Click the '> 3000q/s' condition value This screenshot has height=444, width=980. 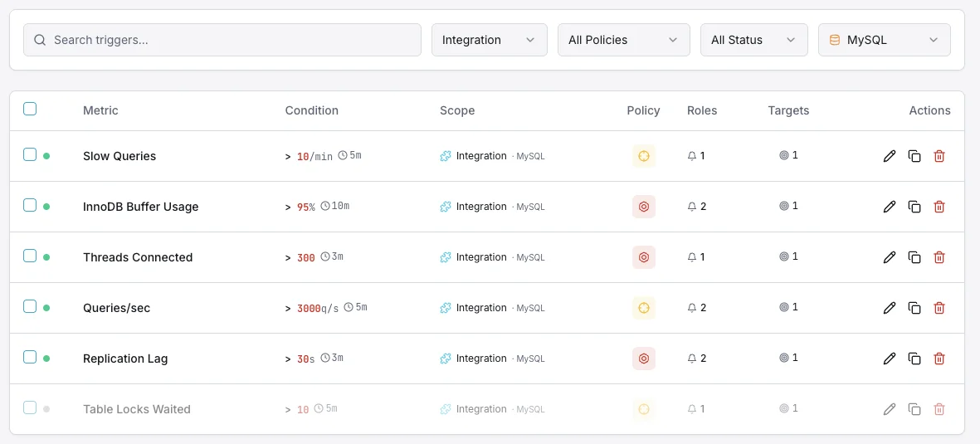[x=312, y=309]
